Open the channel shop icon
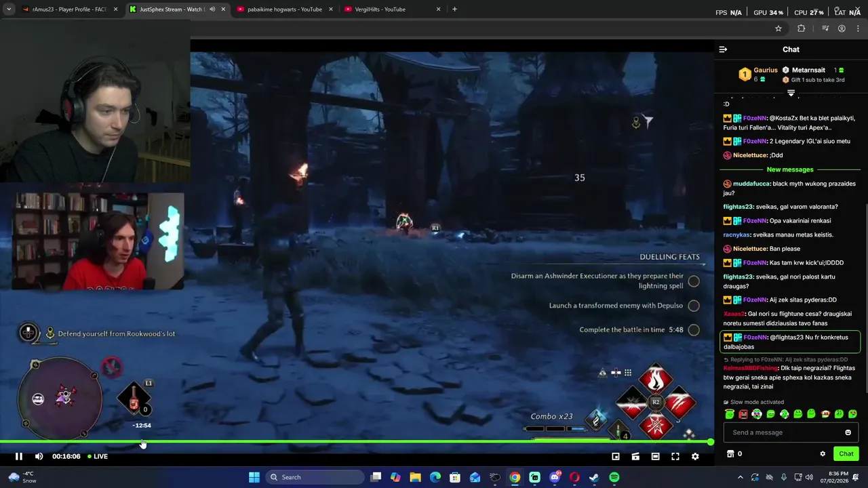868x488 pixels. click(730, 454)
